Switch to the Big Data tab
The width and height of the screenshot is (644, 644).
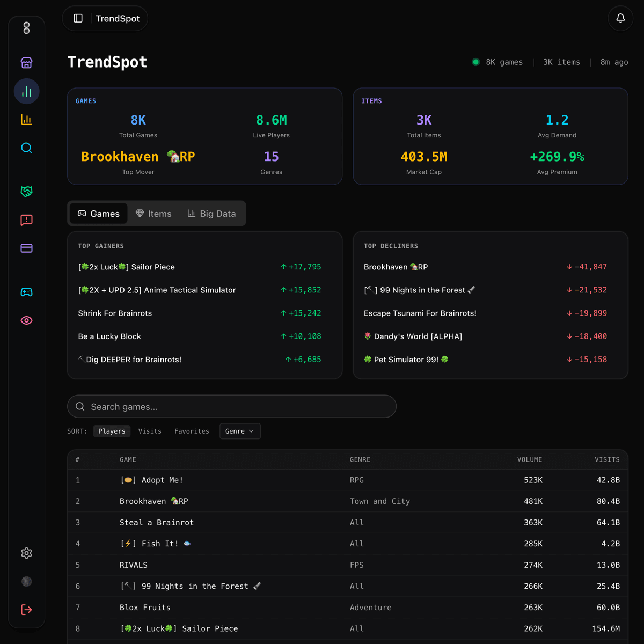[212, 213]
